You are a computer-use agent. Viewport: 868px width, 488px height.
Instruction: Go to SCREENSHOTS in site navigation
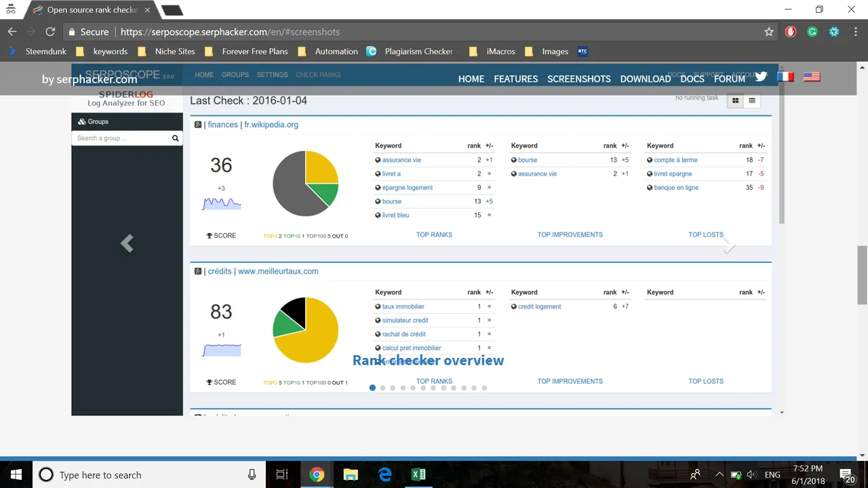click(579, 79)
